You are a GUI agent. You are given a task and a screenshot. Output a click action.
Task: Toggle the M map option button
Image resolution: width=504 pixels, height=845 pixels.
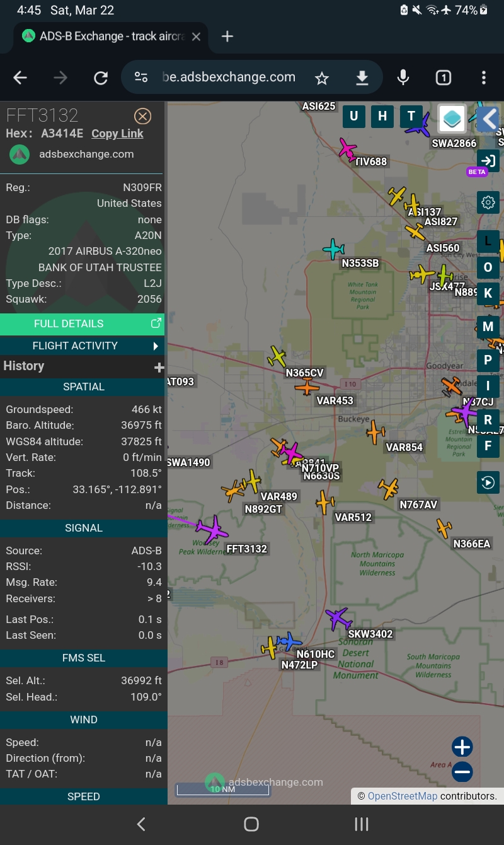tap(488, 327)
